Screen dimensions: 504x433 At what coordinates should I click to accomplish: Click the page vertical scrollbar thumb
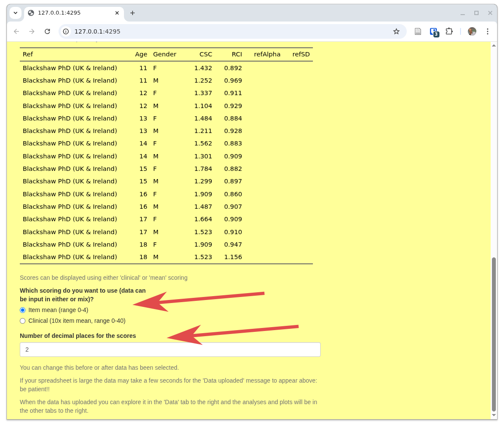[x=494, y=334]
